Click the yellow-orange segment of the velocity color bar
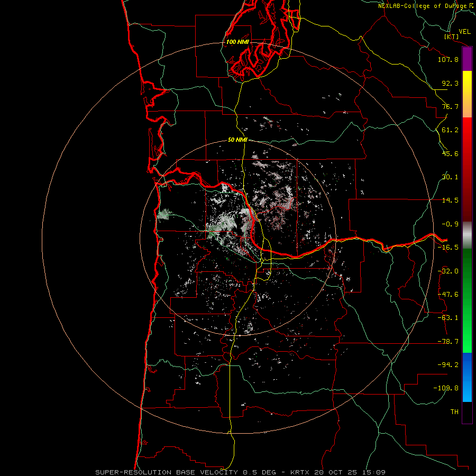This screenshot has width=476, height=476. (x=467, y=94)
